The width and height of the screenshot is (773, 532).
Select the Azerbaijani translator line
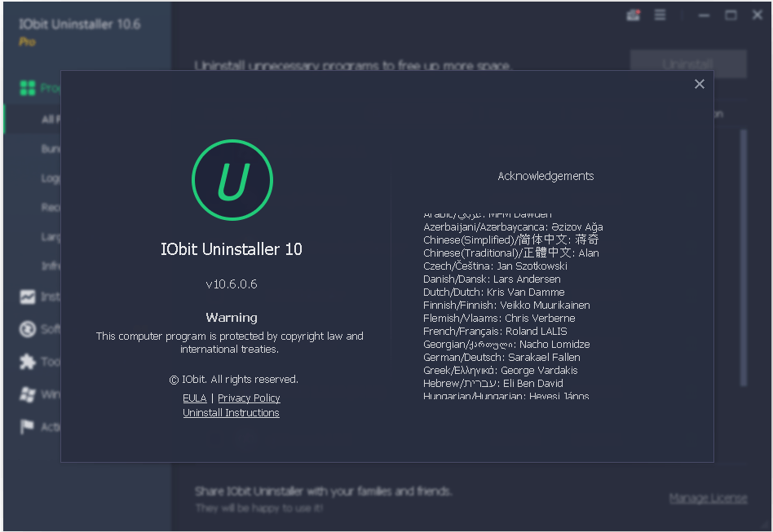pos(513,227)
